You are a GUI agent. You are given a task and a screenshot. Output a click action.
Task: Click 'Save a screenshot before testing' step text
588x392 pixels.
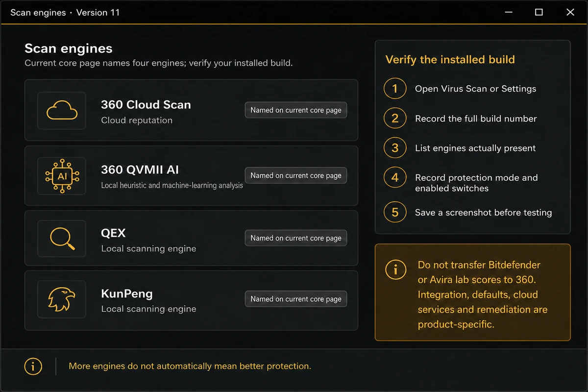[x=483, y=213]
